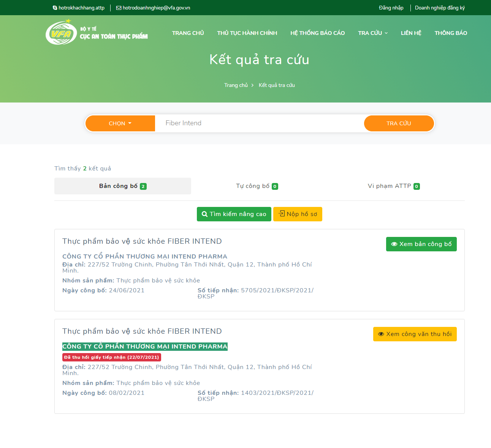The width and height of the screenshot is (491, 448).
Task: Click Tìm kiếm nâng cao button
Action: point(234,214)
